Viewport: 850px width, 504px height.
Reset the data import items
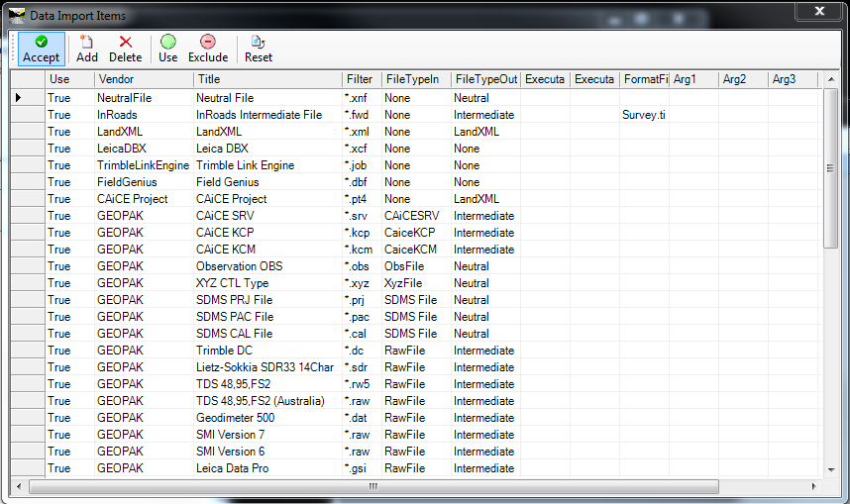click(258, 49)
